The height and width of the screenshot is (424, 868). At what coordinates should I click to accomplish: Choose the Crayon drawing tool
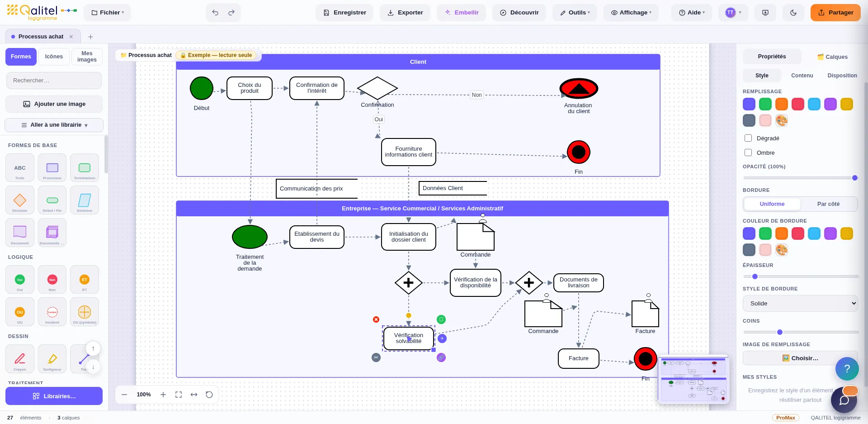pyautogui.click(x=20, y=359)
